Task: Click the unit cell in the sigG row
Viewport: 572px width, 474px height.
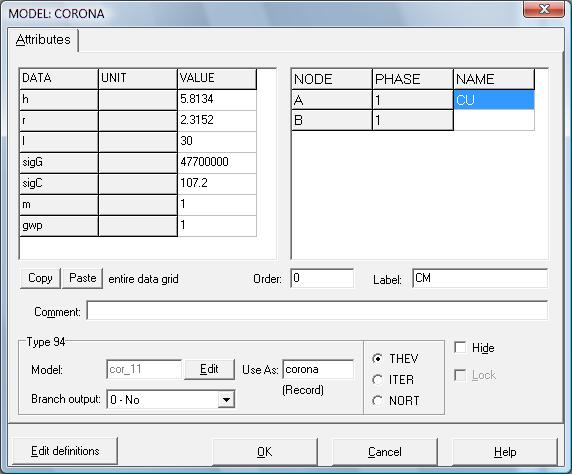Action: tap(138, 162)
